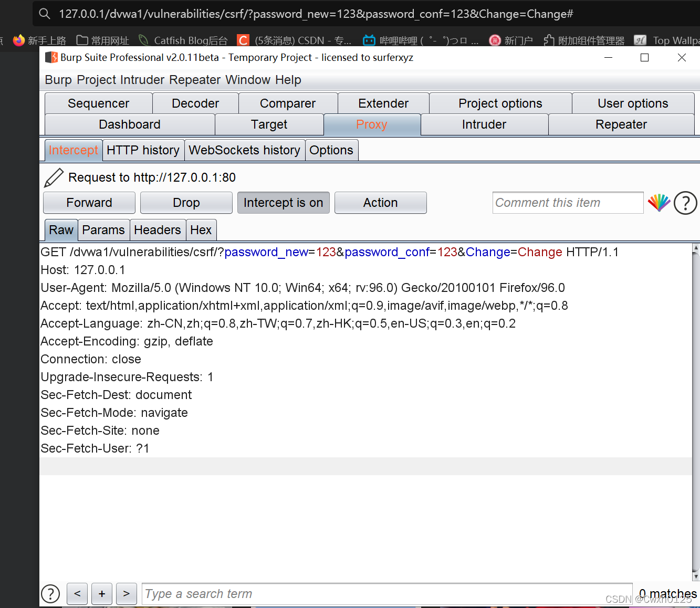Image resolution: width=700 pixels, height=608 pixels.
Task: Open the Top Wallpapers bookmark
Action: [667, 40]
